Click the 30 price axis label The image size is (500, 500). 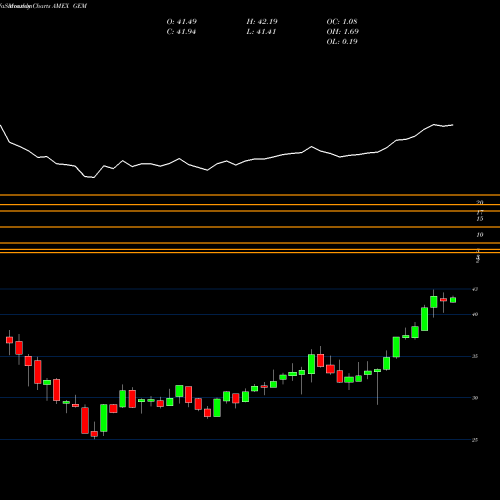click(x=475, y=398)
